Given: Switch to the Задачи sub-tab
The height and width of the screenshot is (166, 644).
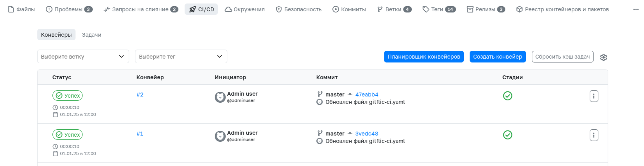Looking at the screenshot, I should pos(91,35).
